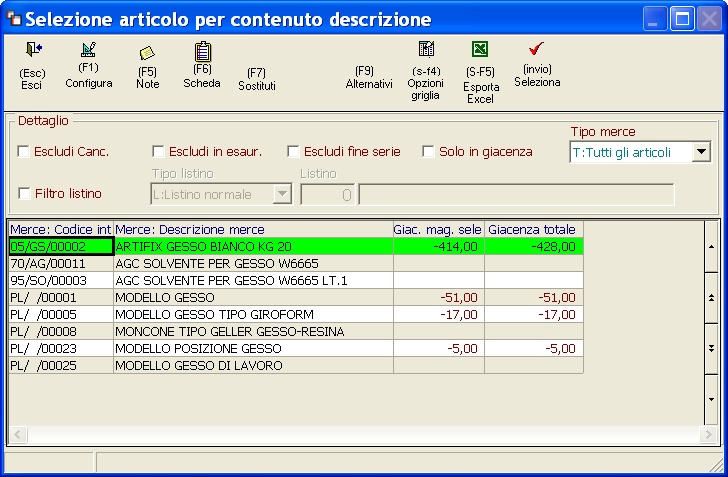
Task: Tick the Escludi in esaur. checkbox
Action: coord(158,151)
